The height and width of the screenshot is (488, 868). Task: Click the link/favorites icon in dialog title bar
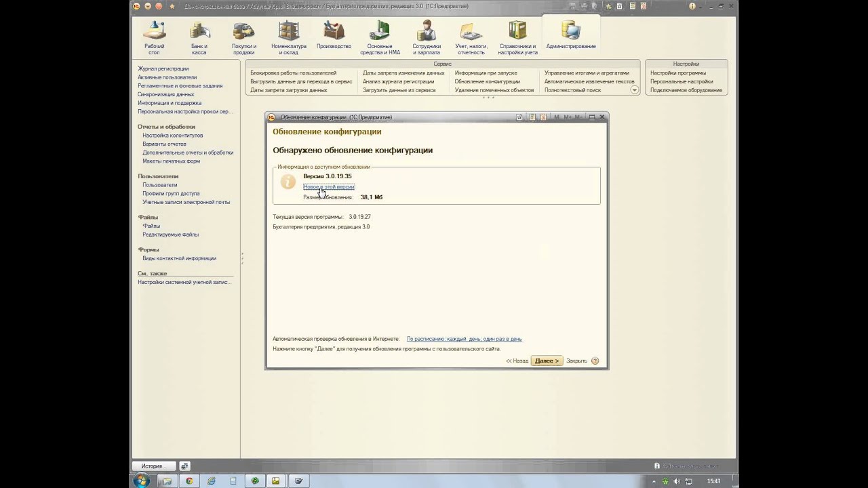point(519,117)
